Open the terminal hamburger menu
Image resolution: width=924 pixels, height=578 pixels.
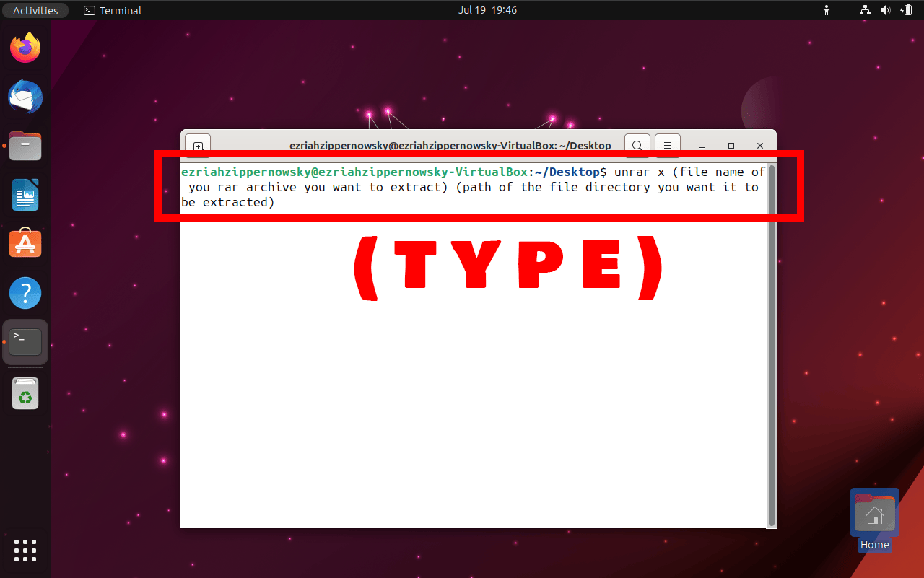pyautogui.click(x=667, y=145)
